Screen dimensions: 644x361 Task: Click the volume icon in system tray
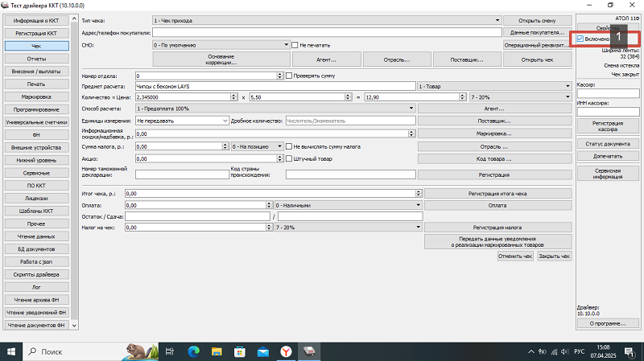tap(565, 351)
